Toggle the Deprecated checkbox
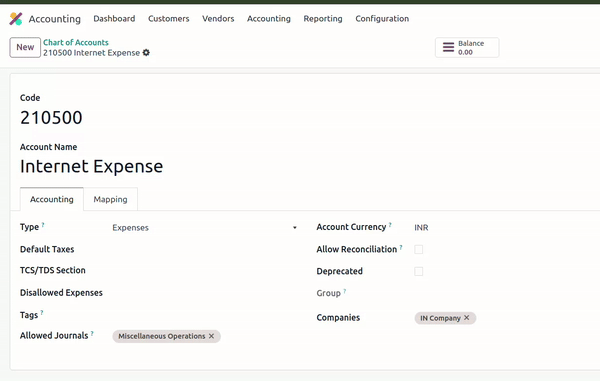Viewport: 600px width, 381px height. [419, 271]
